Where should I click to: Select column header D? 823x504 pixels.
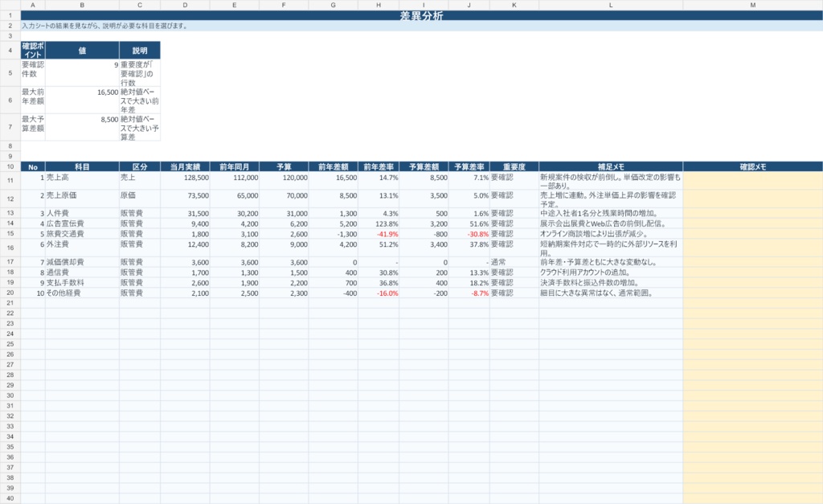pos(185,5)
